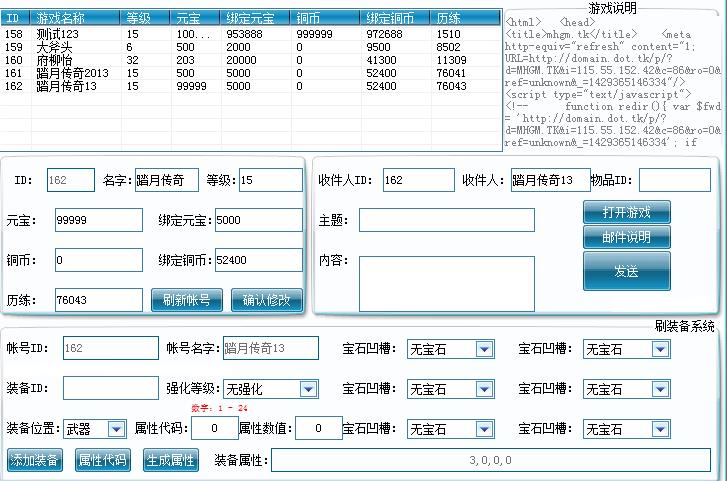Select the row named 府柳怡

(x=251, y=60)
